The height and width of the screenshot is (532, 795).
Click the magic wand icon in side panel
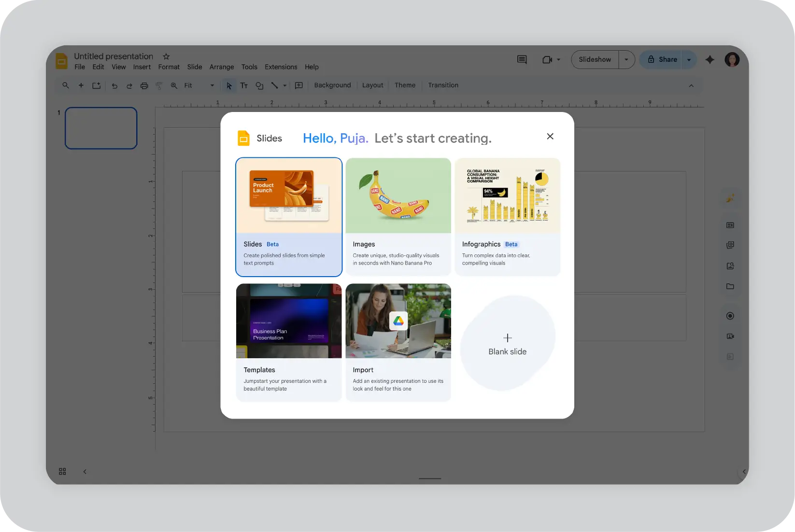pyautogui.click(x=730, y=198)
